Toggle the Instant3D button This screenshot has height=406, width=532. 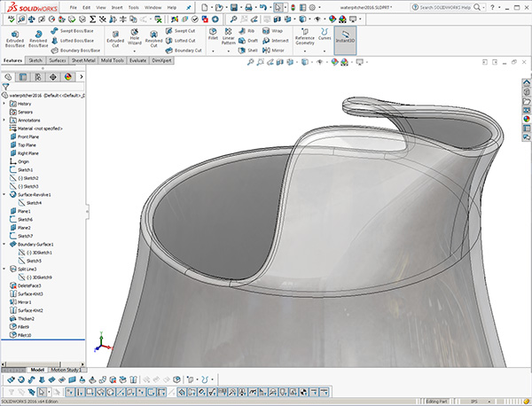[345, 41]
